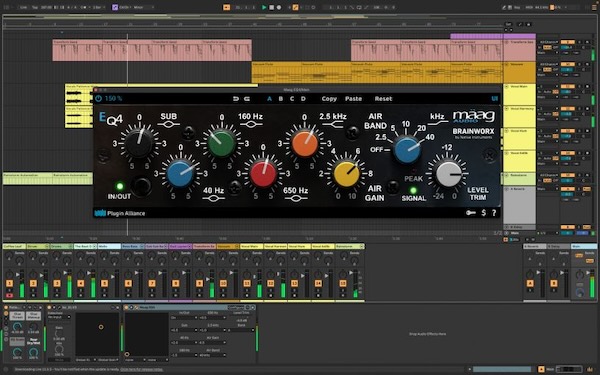The height and width of the screenshot is (375, 600).
Task: Toggle Return A activator in mixer
Action: (530, 283)
